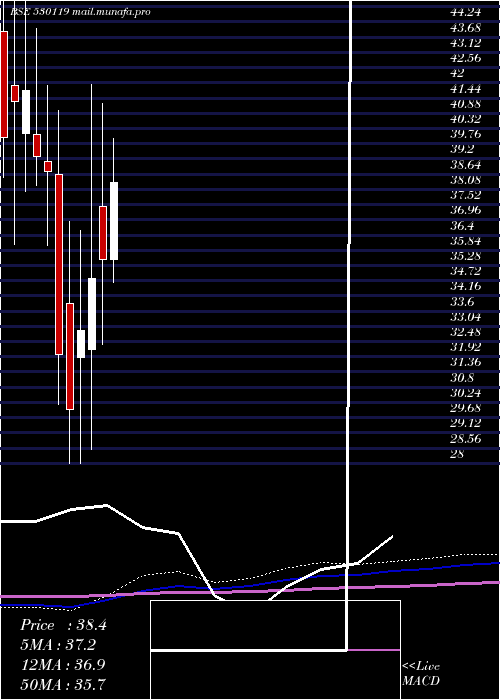Select the 38.64 price level label
This screenshot has width=500, height=700.
click(x=466, y=165)
